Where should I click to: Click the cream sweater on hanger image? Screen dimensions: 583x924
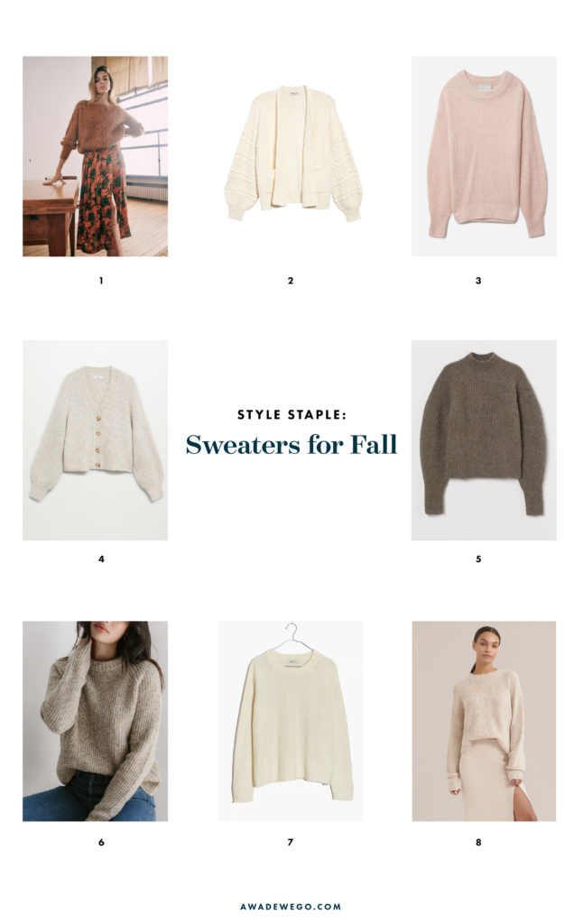pos(290,721)
